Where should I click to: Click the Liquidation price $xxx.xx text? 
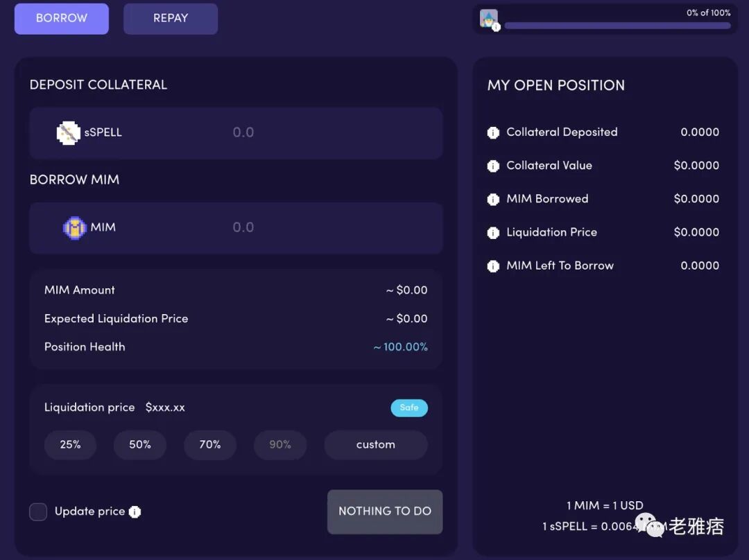[114, 408]
